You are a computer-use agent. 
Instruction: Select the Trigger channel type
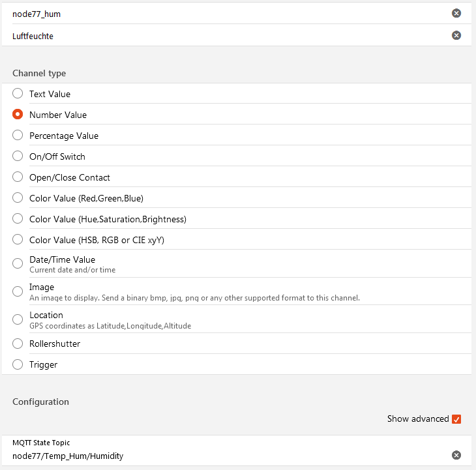pyautogui.click(x=18, y=364)
